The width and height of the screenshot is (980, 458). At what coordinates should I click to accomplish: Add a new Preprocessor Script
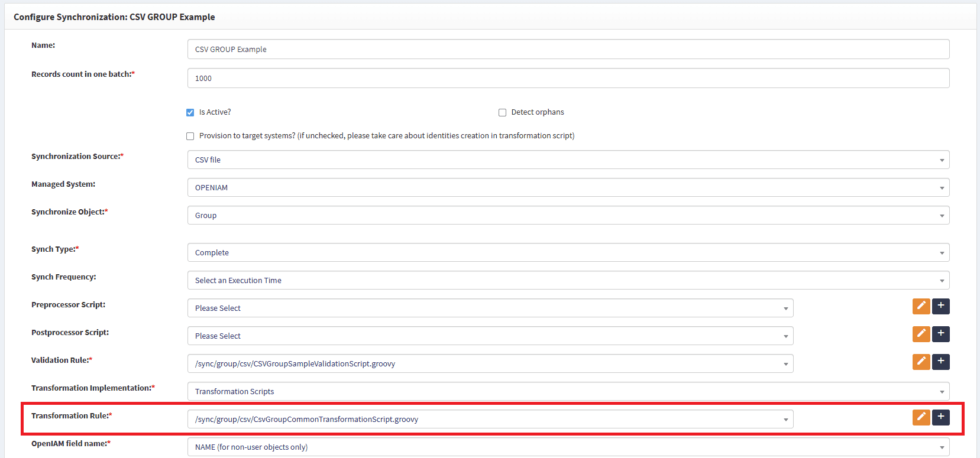tap(940, 306)
